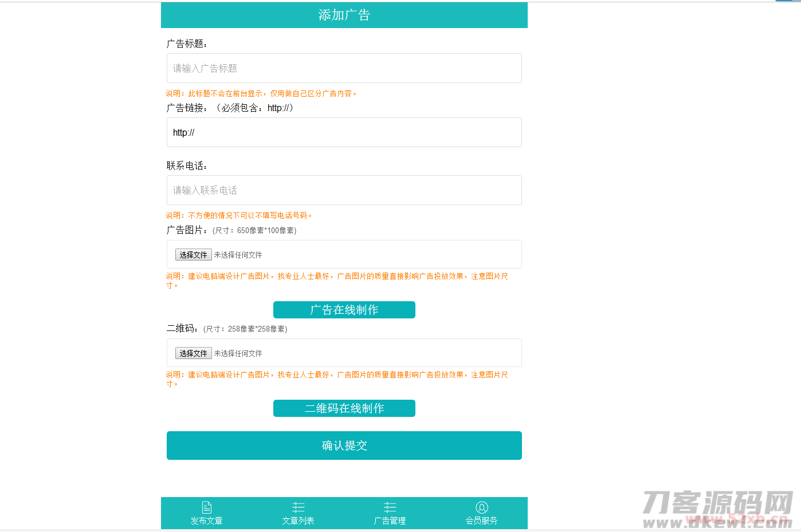Viewport: 801px width, 532px height.
Task: Focus the 联系电话 phone input
Action: (x=344, y=190)
